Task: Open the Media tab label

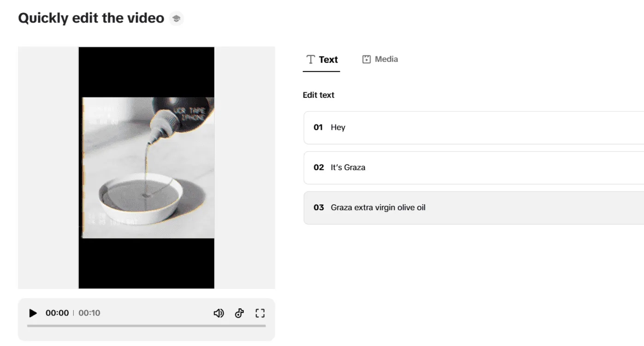Action: 386,59
